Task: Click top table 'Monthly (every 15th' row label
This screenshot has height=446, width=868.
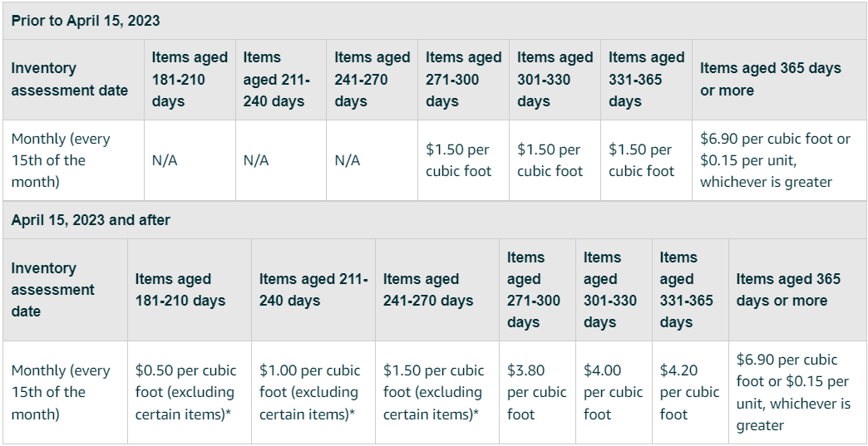Action: coord(61,160)
